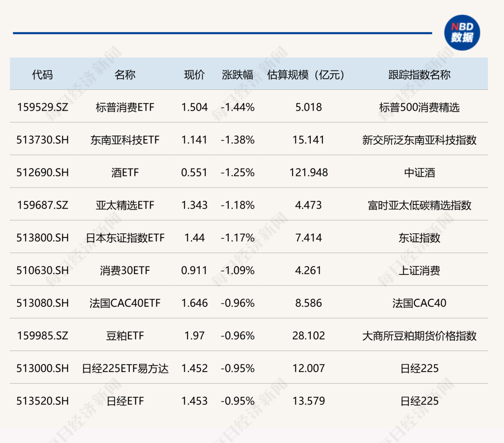
Task: Open 日经225ETF易方达 entry
Action: [125, 369]
